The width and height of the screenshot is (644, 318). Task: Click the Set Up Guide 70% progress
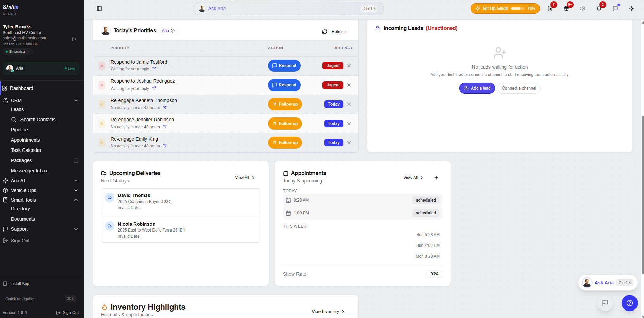(505, 9)
